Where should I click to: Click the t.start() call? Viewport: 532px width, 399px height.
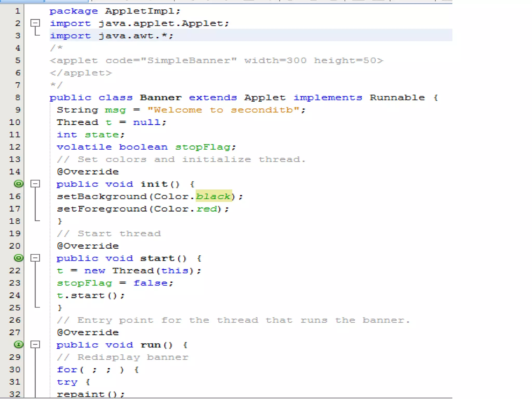90,295
